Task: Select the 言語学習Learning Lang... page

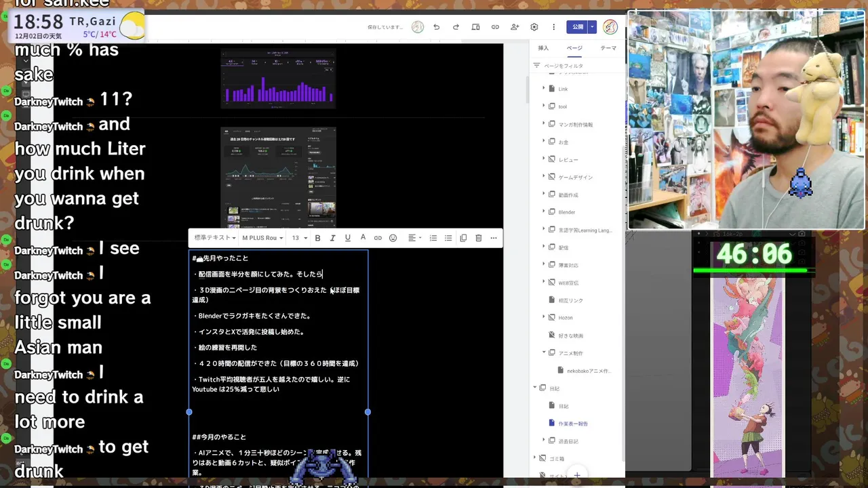Action: 585,230
